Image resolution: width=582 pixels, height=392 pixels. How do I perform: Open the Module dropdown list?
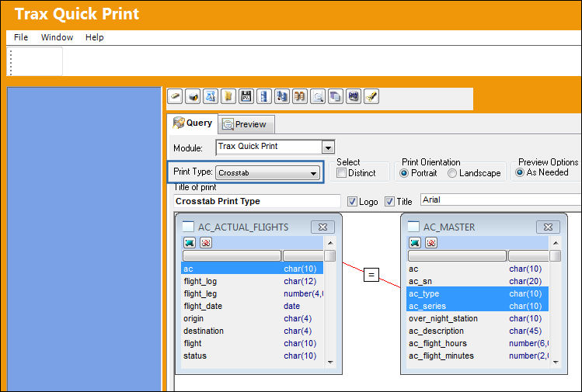328,147
